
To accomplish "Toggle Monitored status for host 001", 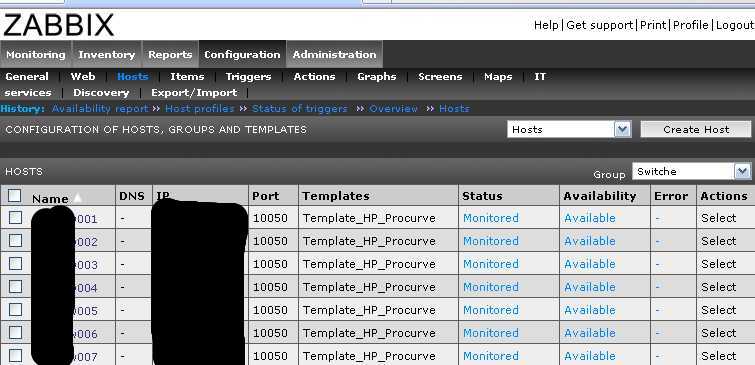I will tap(491, 218).
